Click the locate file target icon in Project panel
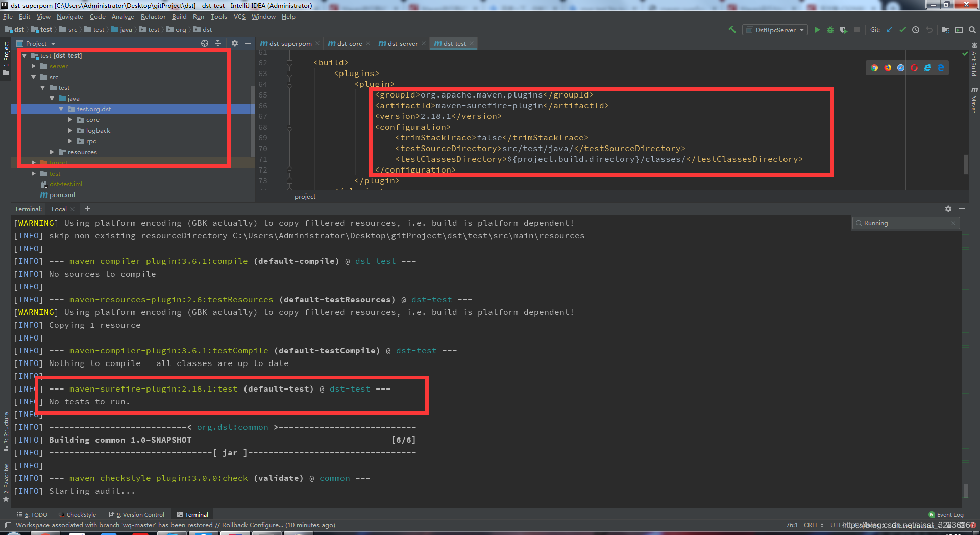 click(205, 43)
